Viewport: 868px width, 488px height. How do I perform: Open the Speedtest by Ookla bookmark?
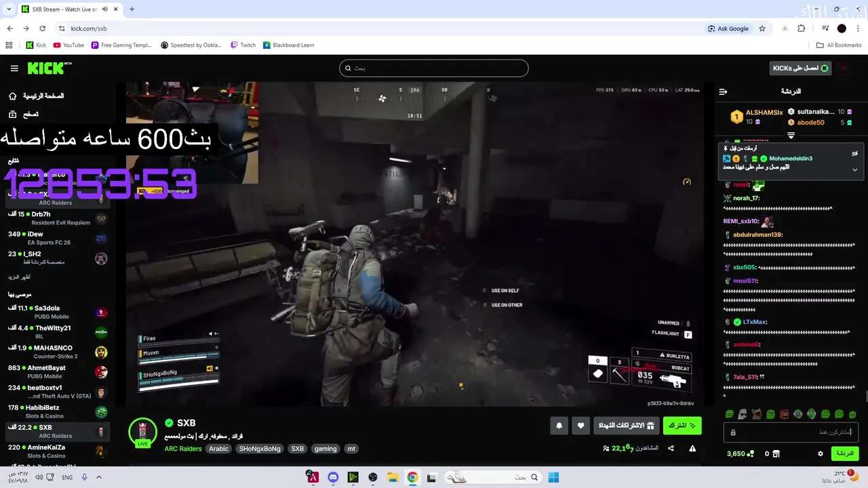(191, 45)
